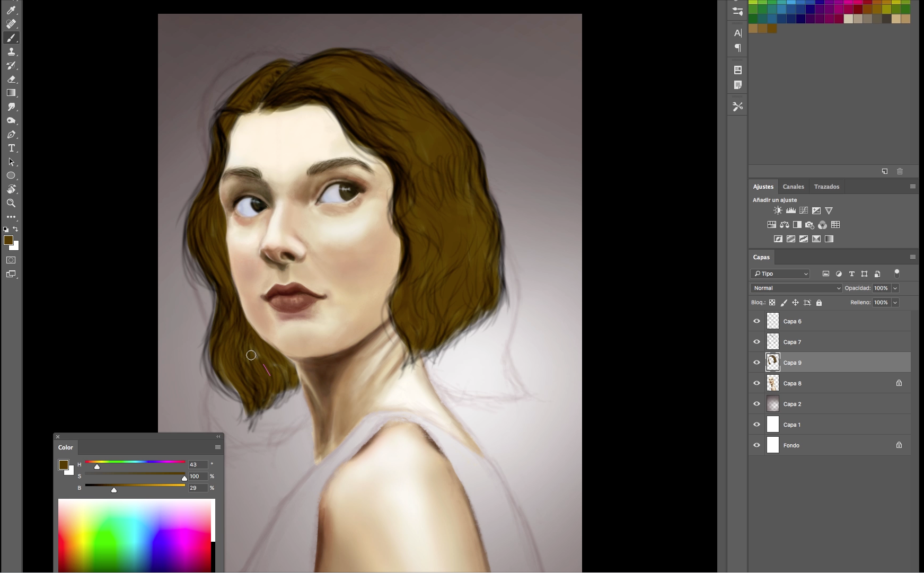Click the brightness slider handle
Screen dimensions: 924x573
click(114, 490)
